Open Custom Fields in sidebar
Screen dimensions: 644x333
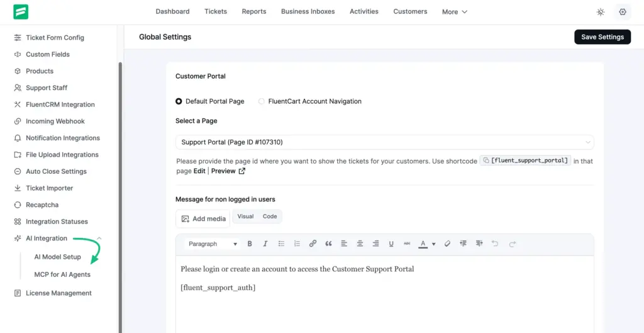pyautogui.click(x=48, y=54)
